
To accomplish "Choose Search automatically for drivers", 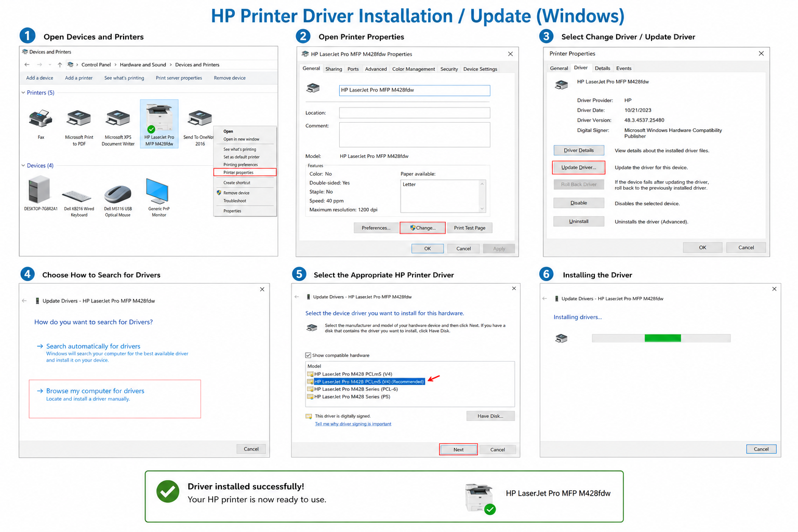I will click(x=113, y=353).
